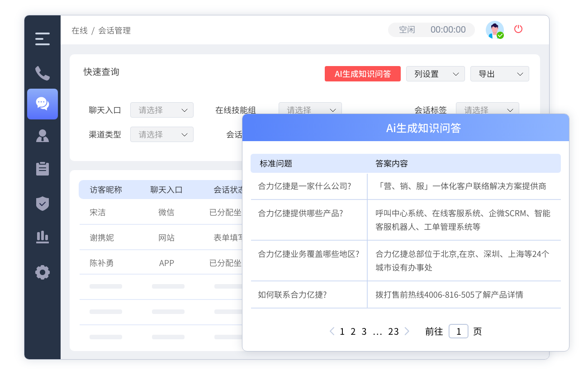Click the 00:00:00 timer in header
The width and height of the screenshot is (588, 380).
click(x=448, y=30)
